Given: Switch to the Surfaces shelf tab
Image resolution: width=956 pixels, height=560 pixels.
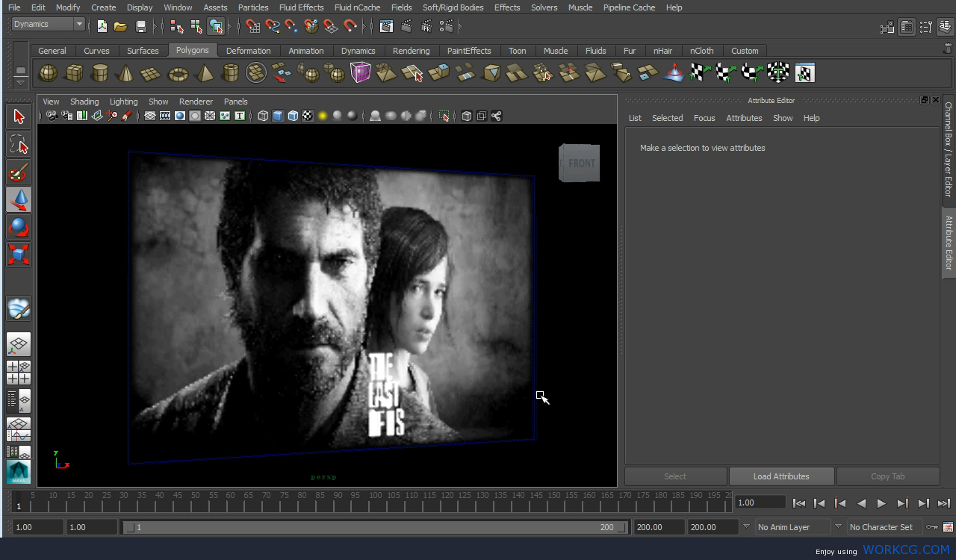Looking at the screenshot, I should [143, 51].
